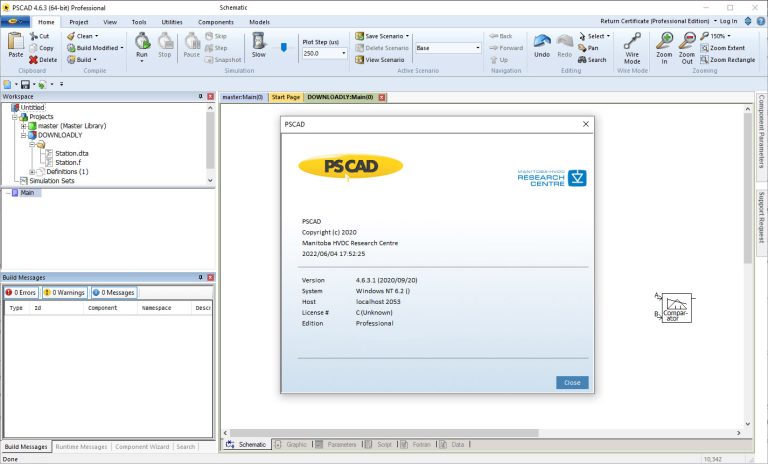This screenshot has height=464, width=768.
Task: Click the red Delete icon in Clipboard
Action: (x=33, y=60)
